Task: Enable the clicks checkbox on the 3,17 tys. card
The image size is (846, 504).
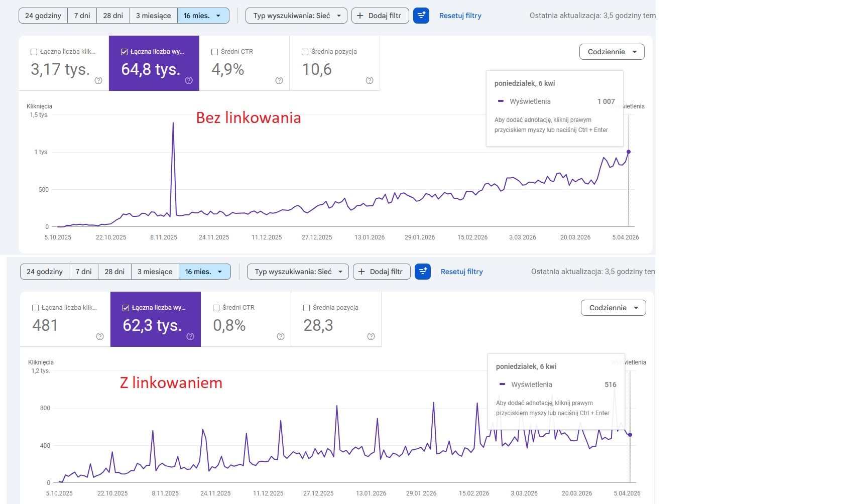Action: tap(34, 52)
